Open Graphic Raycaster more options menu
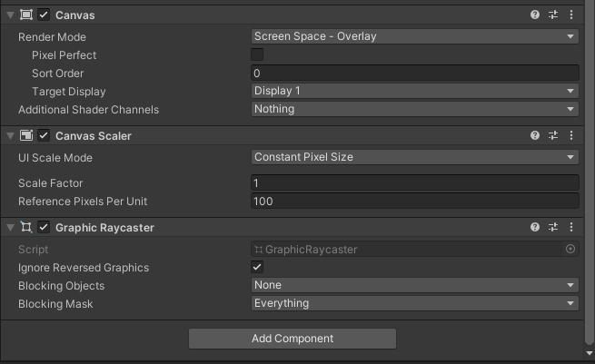 click(570, 228)
